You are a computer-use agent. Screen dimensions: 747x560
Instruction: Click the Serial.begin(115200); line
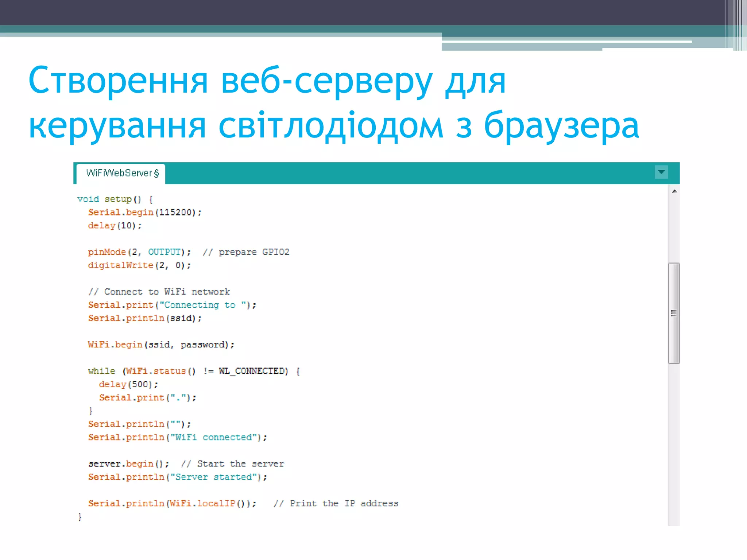(x=145, y=213)
